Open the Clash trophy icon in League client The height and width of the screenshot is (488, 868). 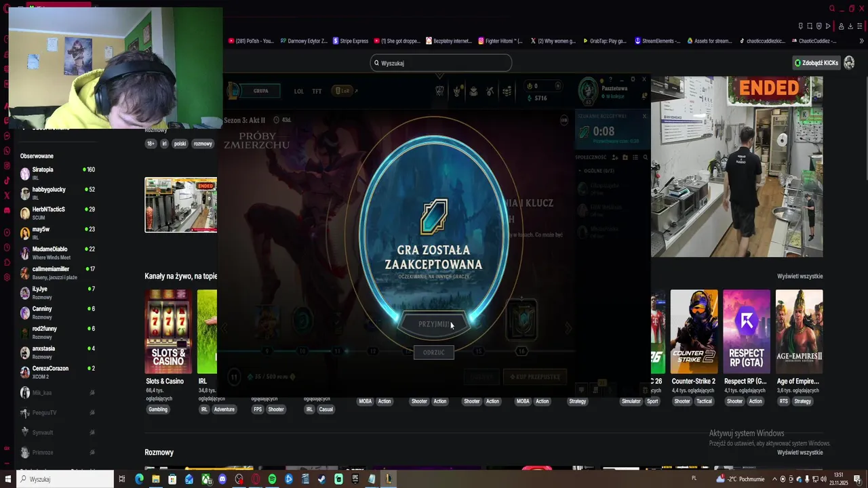point(439,91)
